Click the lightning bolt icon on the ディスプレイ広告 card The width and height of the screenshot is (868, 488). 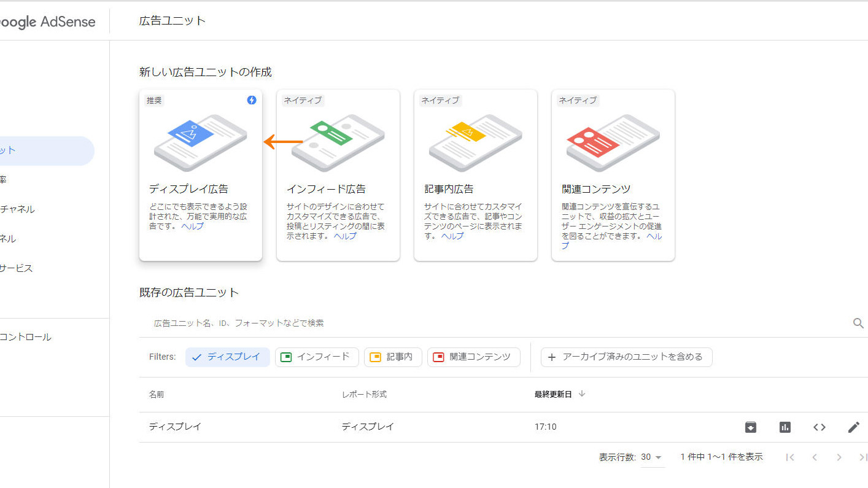252,100
